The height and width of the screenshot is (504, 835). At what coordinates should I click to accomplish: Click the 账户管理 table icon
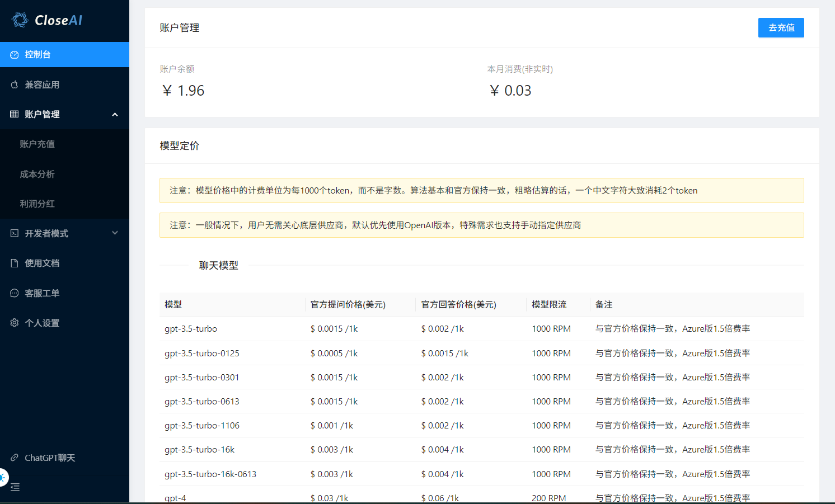(x=15, y=114)
